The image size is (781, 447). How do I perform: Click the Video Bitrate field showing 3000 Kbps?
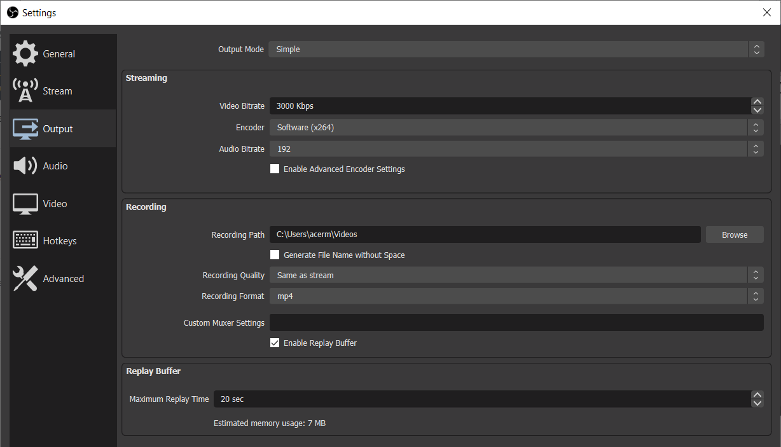click(x=510, y=106)
